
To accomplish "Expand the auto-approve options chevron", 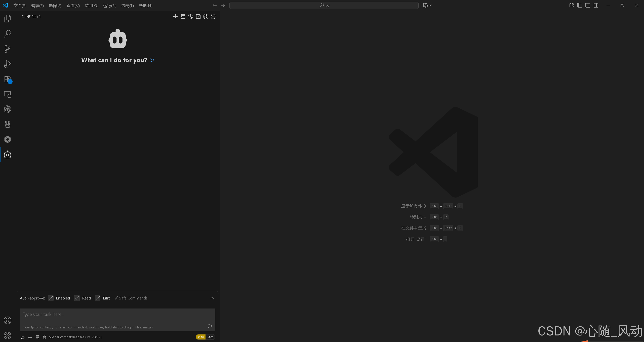I will (x=212, y=298).
